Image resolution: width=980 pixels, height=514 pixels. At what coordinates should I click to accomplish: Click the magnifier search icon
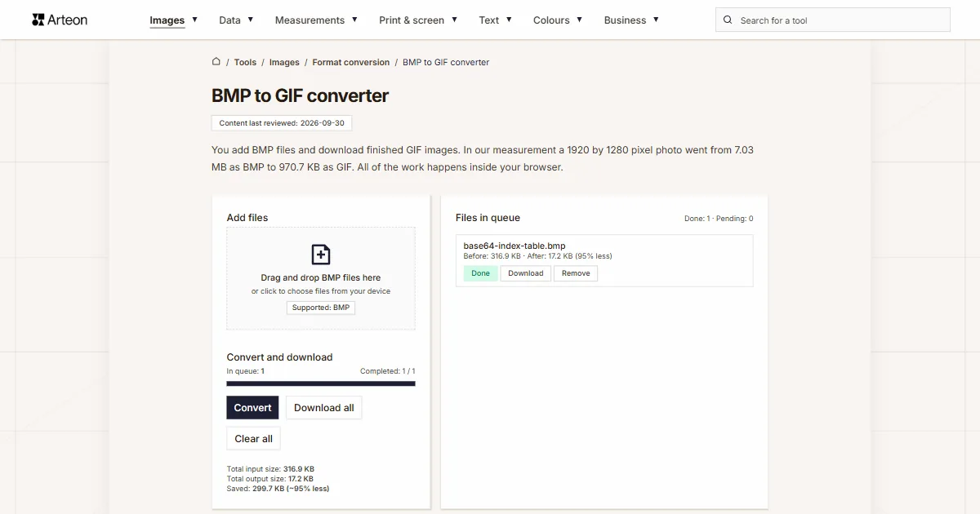point(728,20)
